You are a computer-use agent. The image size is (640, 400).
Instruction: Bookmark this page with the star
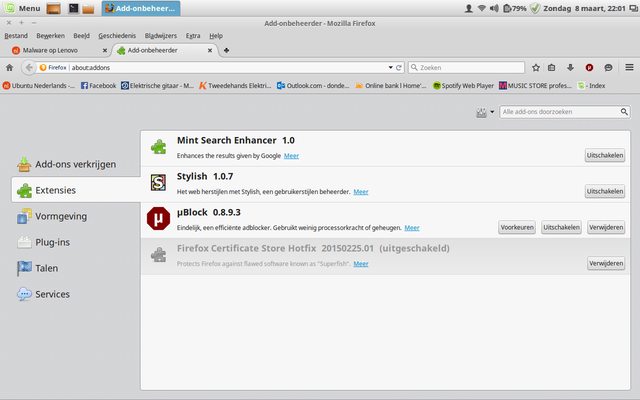pyautogui.click(x=536, y=68)
